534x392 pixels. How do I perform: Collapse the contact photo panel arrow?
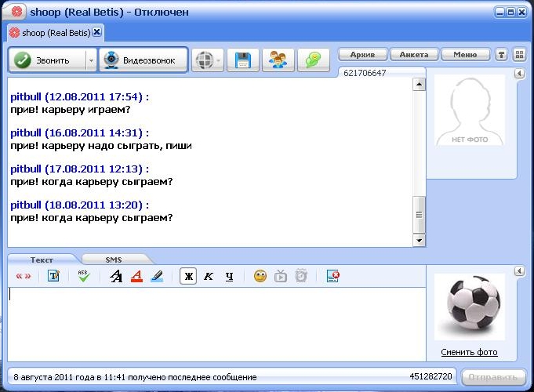pos(519,73)
